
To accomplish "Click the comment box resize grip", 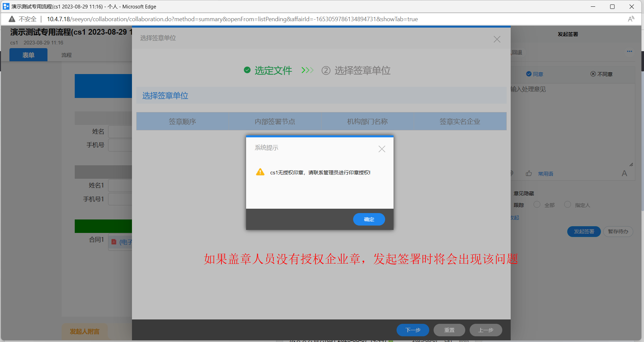I will pyautogui.click(x=631, y=165).
